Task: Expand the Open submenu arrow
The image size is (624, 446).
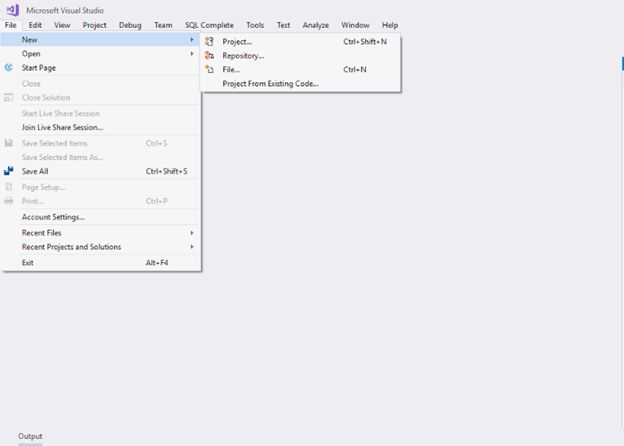Action: [x=192, y=53]
